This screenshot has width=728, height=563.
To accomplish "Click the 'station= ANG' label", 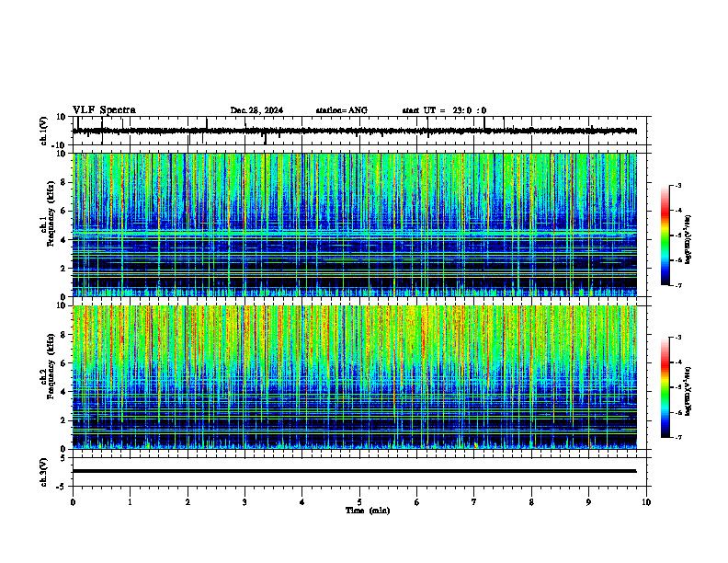I will pos(342,110).
